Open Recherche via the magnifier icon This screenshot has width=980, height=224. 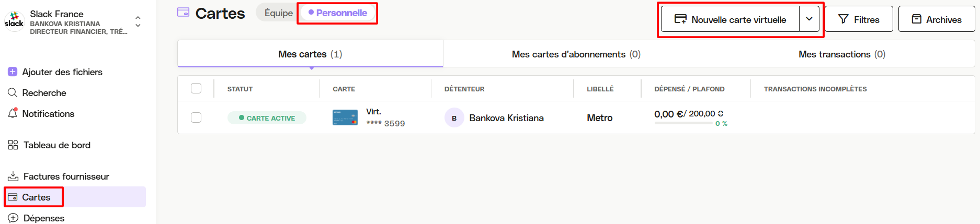[13, 92]
